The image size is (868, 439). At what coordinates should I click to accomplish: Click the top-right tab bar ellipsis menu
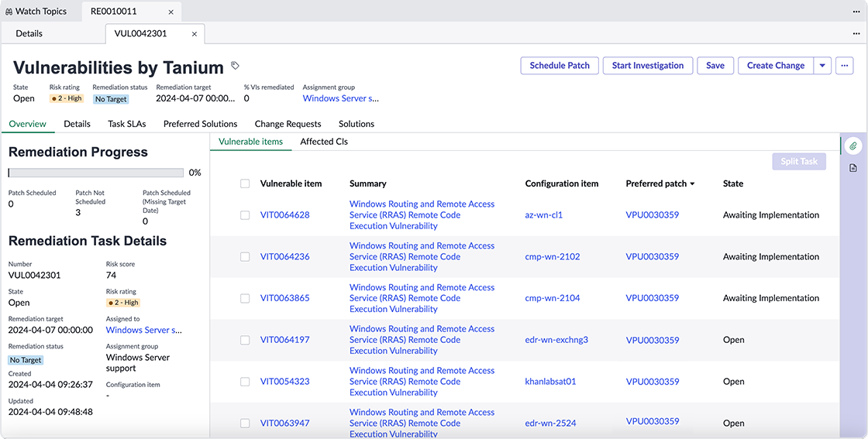coord(857,11)
